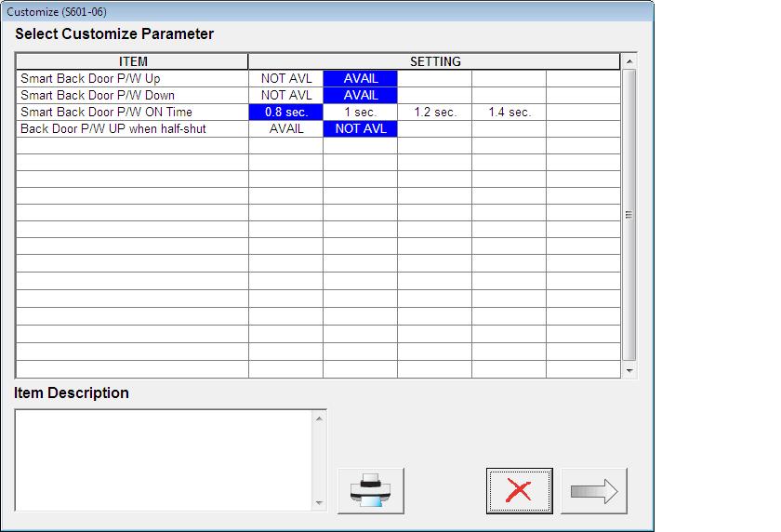Click the gray next arrow button

coord(594,491)
